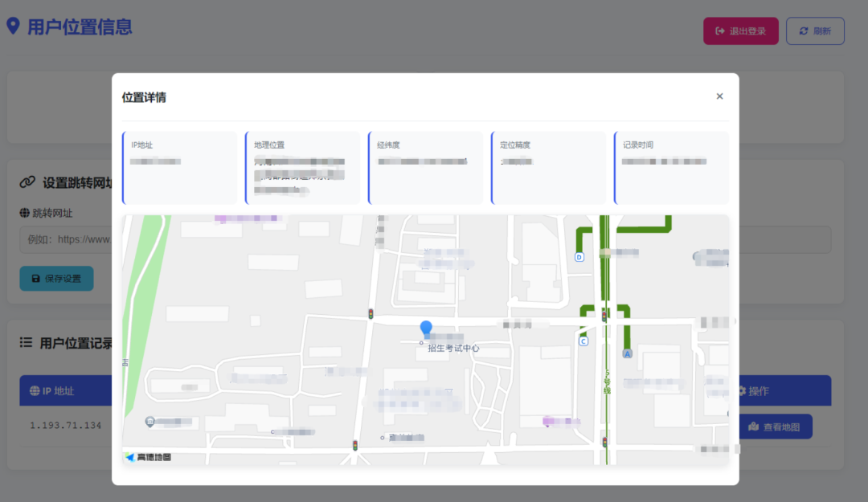Click the list icon beside 用户位置记录
This screenshot has width=868, height=502.
click(26, 343)
